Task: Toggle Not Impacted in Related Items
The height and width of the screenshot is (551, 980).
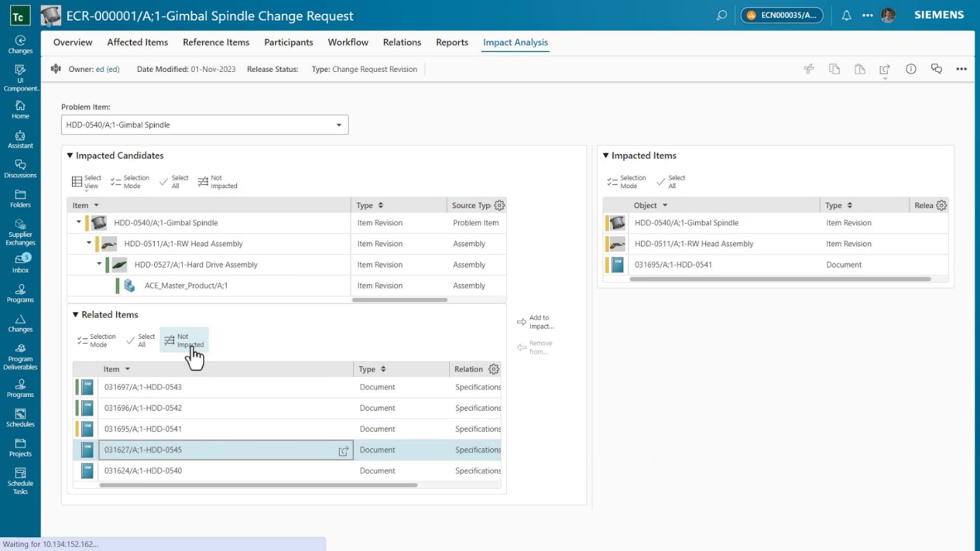Action: click(x=184, y=340)
